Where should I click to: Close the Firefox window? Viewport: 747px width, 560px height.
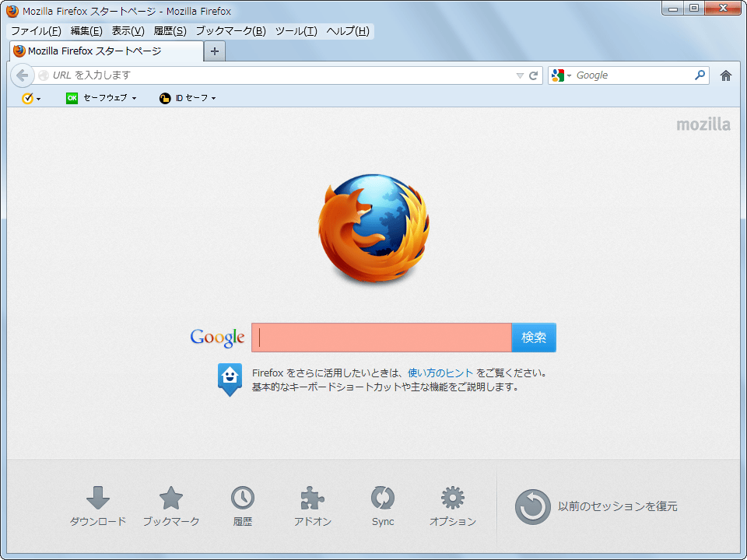tap(723, 8)
